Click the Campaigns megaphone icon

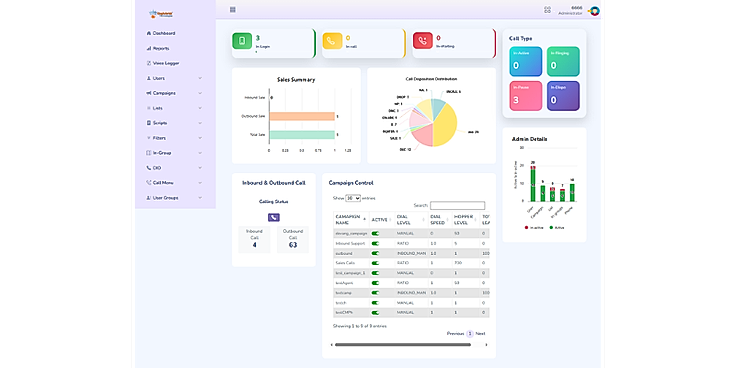pyautogui.click(x=149, y=93)
